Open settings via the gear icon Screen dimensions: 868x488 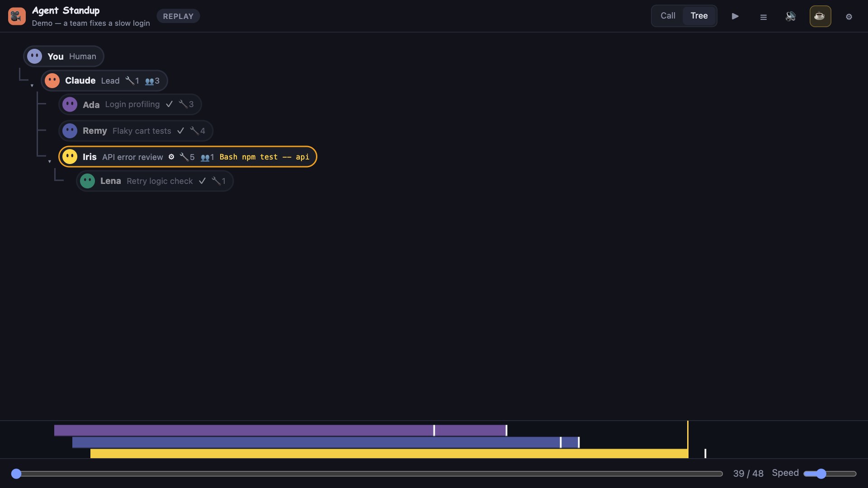[x=849, y=17]
